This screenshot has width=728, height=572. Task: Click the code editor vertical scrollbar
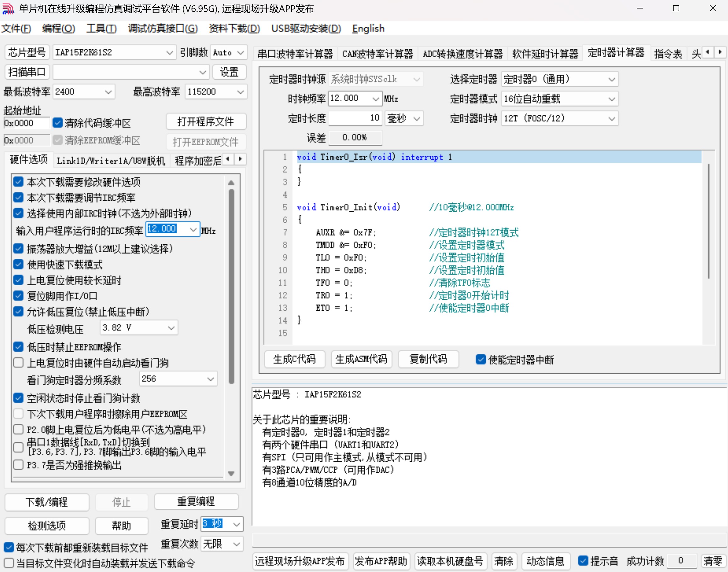point(708,221)
